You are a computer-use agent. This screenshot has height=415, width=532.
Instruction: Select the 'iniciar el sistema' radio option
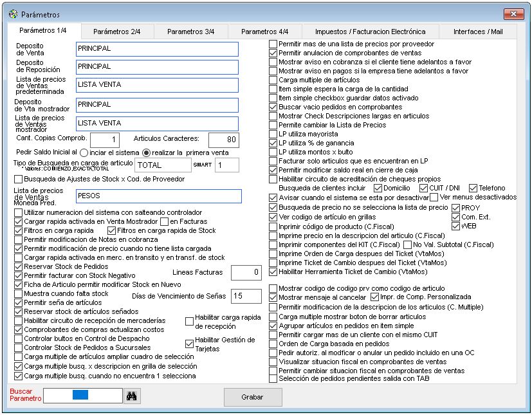[x=84, y=152]
